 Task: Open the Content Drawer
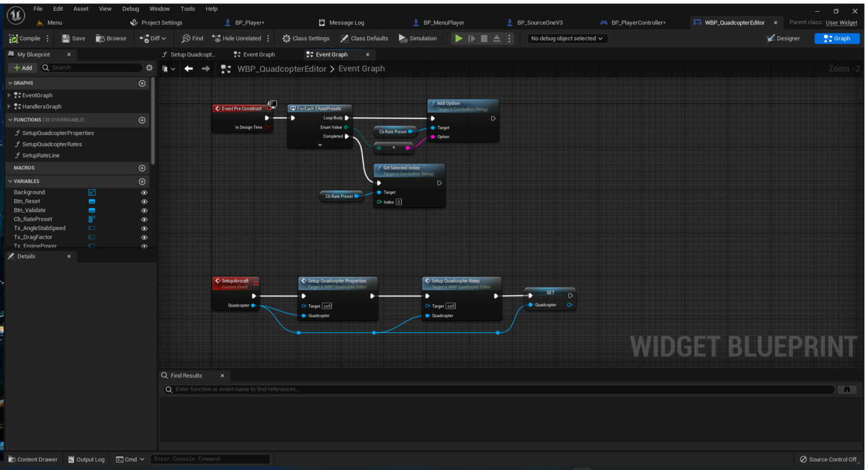coord(33,459)
